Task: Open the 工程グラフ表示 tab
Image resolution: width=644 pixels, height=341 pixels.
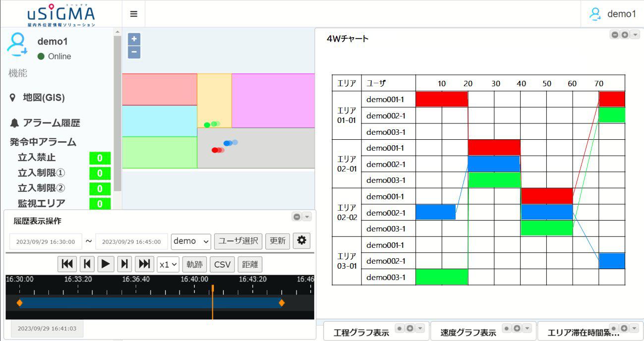Action: click(x=361, y=333)
